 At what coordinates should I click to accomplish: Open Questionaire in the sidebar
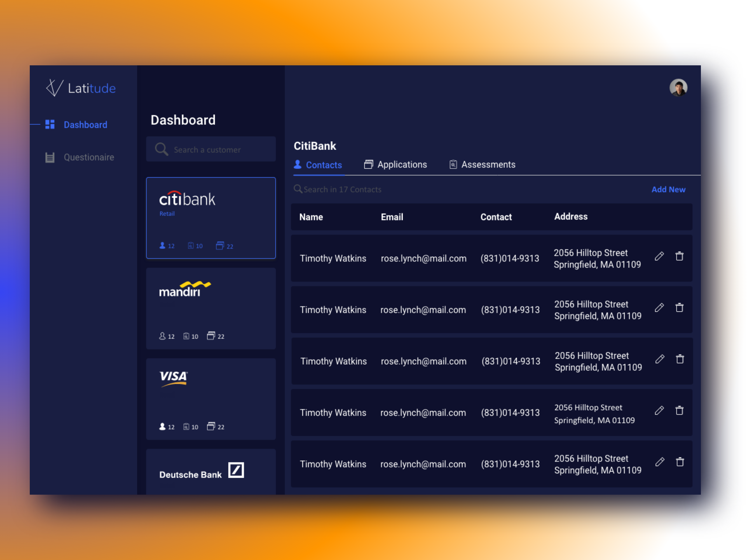88,157
